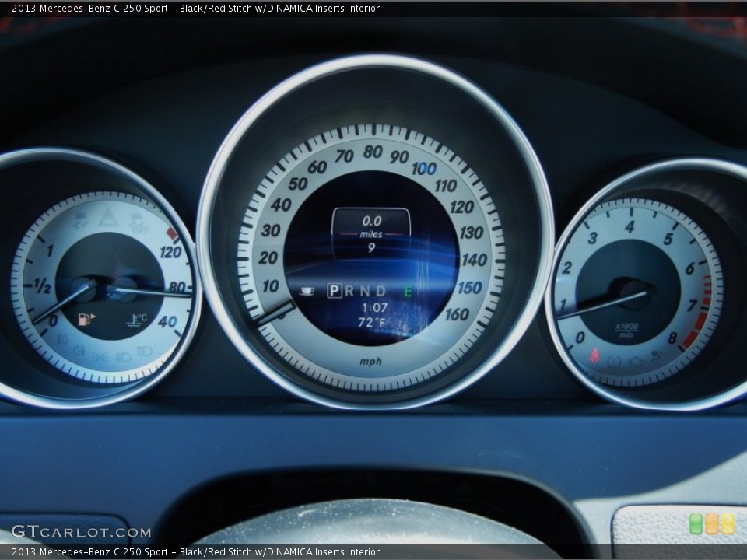Click the blue 150 speed marking
The image size is (747, 560).
[x=470, y=288]
